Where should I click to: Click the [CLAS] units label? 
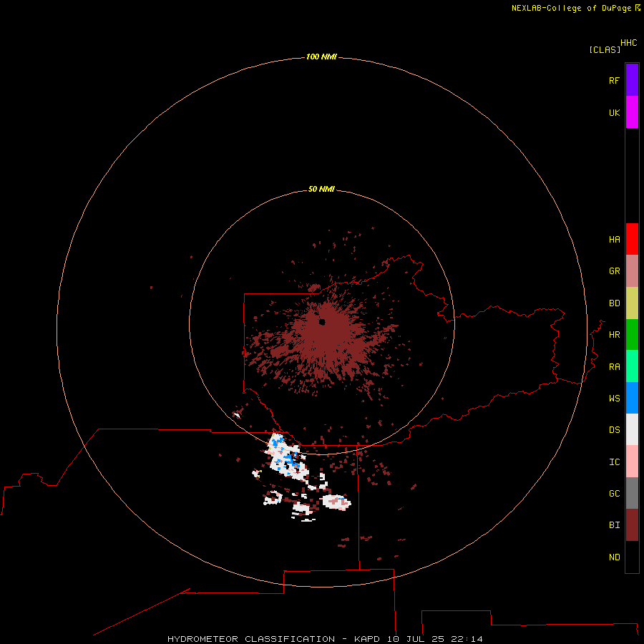(605, 49)
